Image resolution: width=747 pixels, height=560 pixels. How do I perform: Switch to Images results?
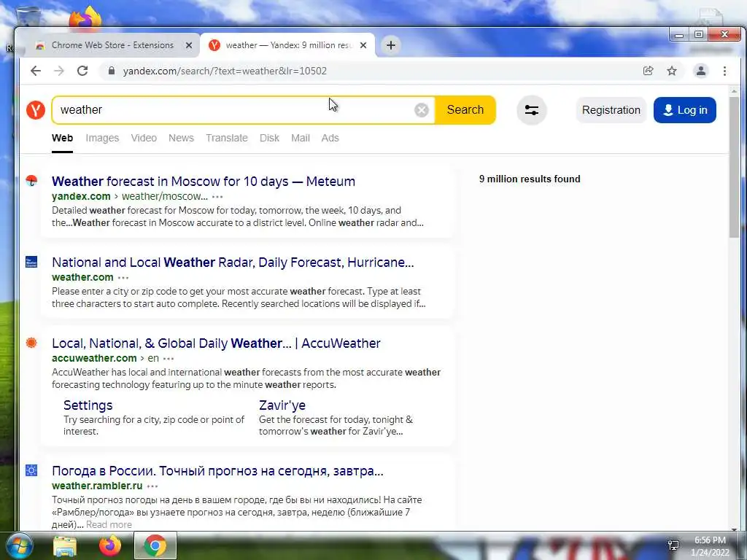coord(102,138)
